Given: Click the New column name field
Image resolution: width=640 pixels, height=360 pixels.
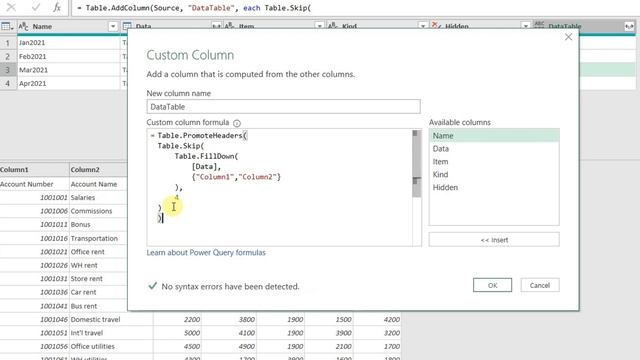Looking at the screenshot, I should click(x=283, y=107).
